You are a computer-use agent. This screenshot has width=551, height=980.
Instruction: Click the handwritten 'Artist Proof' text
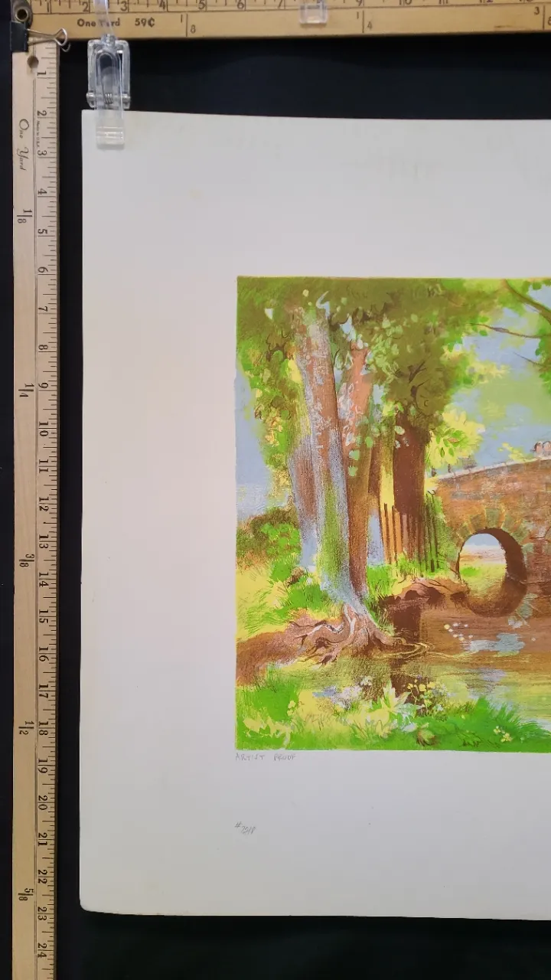[x=266, y=757]
